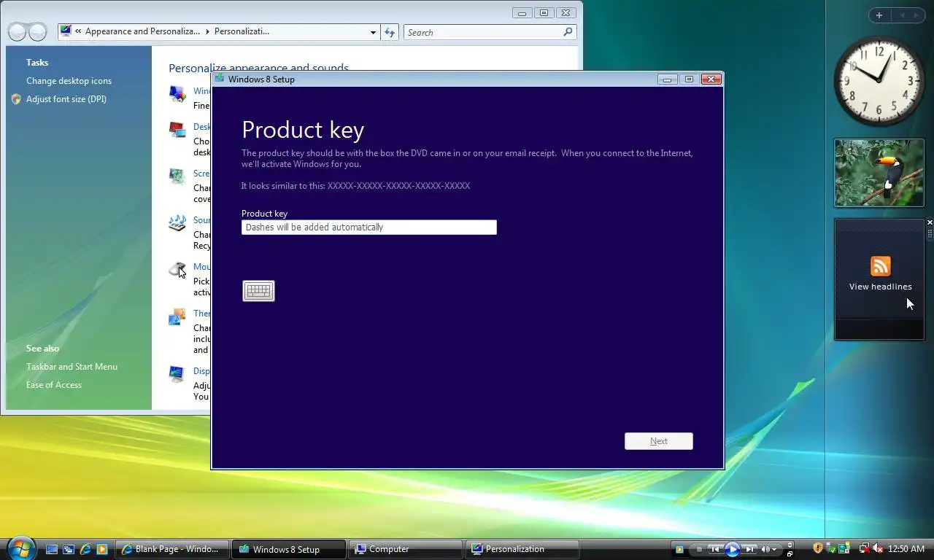
Task: Go forward in Personalization window
Action: coord(37,32)
